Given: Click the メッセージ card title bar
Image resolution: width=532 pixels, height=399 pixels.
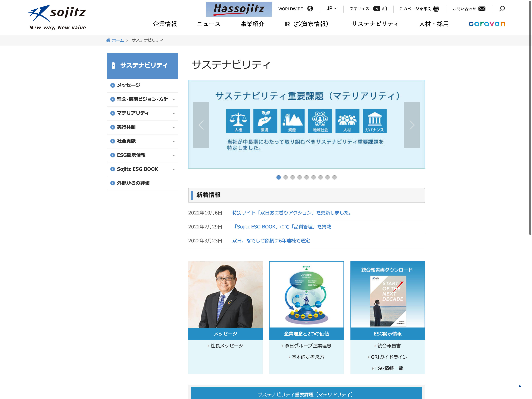Looking at the screenshot, I should pyautogui.click(x=225, y=334).
